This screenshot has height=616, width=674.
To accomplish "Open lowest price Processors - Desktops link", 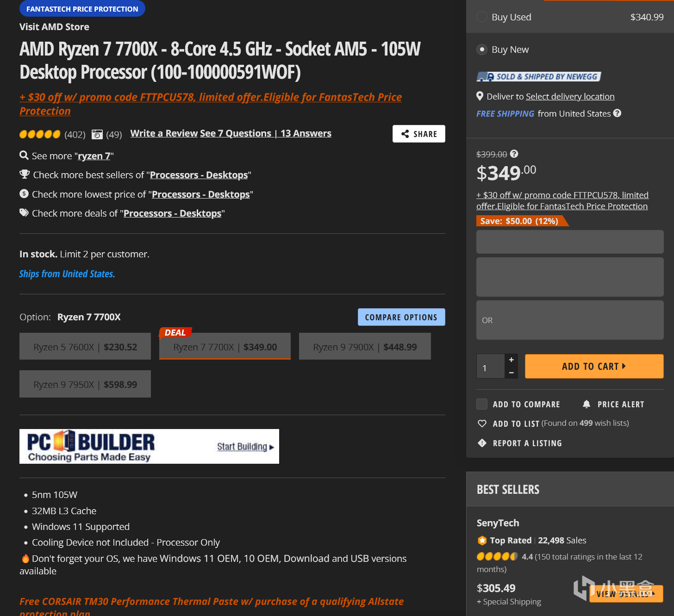I will coord(201,194).
